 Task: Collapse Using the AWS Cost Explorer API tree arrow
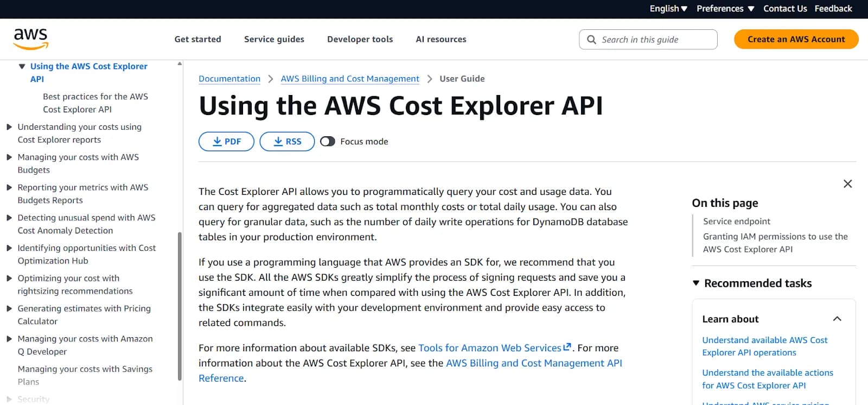coord(22,67)
